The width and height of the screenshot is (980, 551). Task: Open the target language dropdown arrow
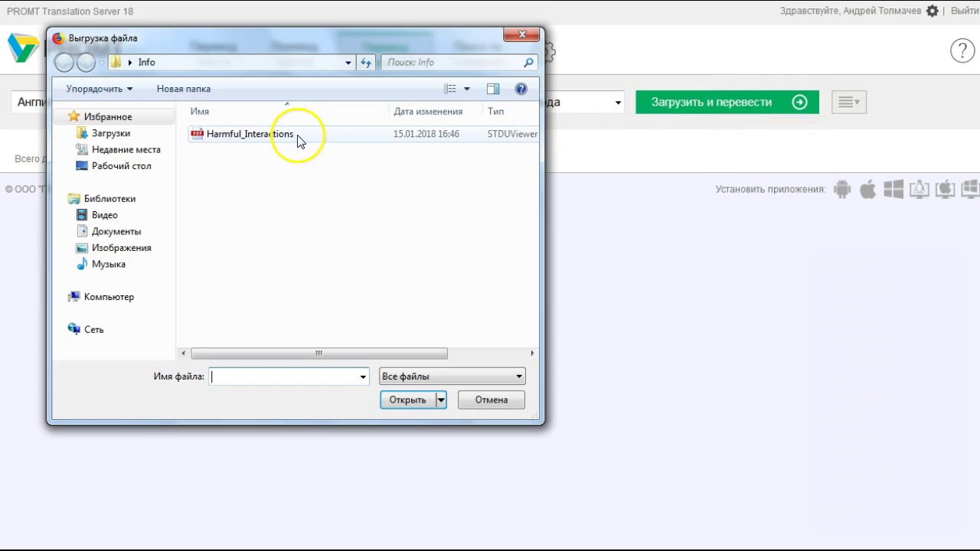point(618,103)
